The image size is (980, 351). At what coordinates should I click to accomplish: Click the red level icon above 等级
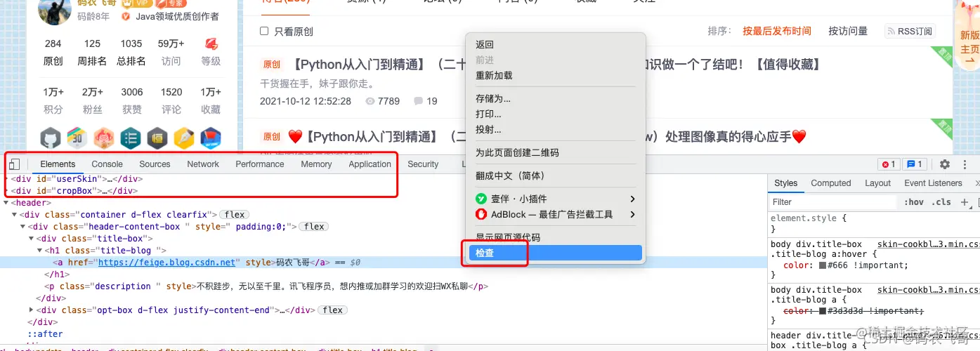[x=211, y=44]
